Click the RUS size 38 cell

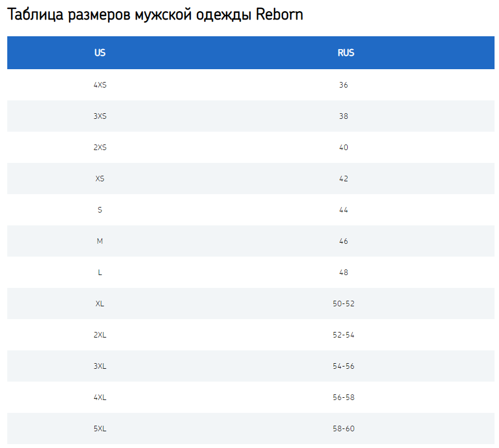click(343, 117)
